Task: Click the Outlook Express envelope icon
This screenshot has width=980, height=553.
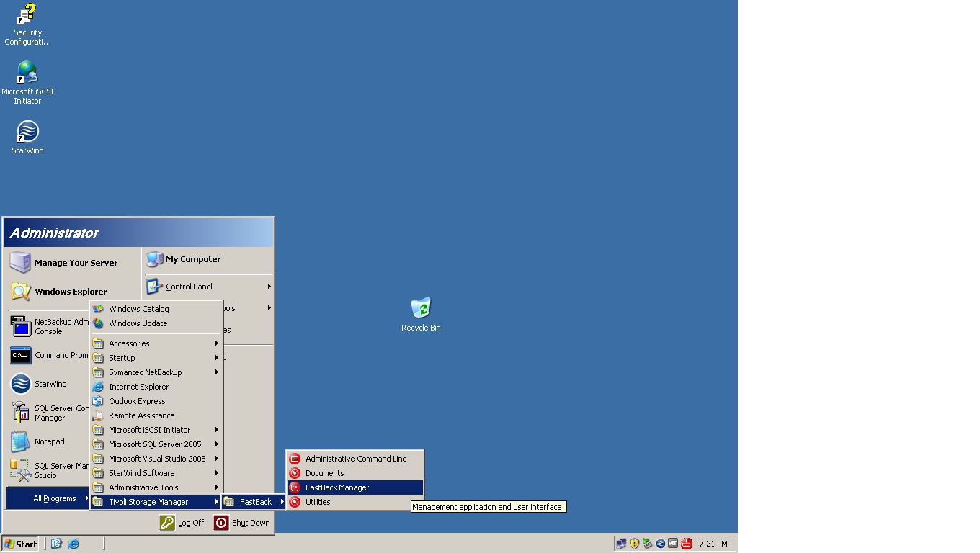Action: click(98, 401)
